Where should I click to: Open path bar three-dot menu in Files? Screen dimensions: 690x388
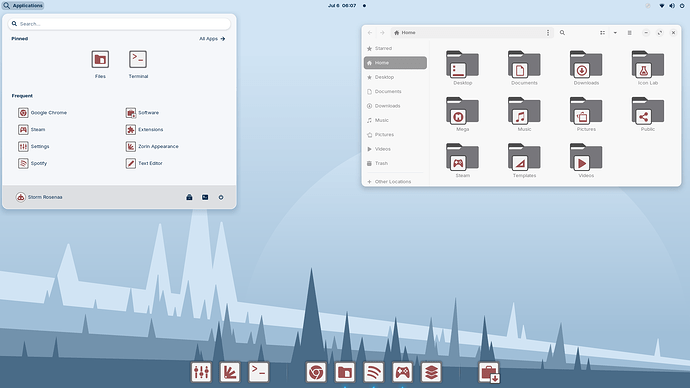[548, 33]
